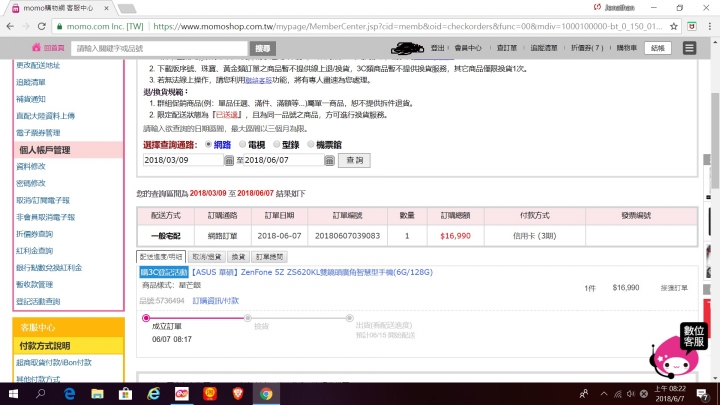720x405 pixels.
Task: Open 資料修改 in the sidebar
Action: coord(31,166)
